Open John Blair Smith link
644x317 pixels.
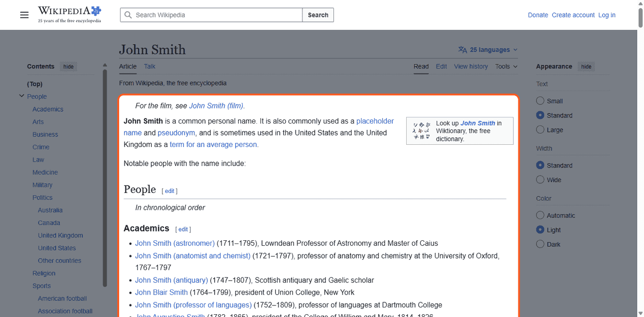pos(161,292)
